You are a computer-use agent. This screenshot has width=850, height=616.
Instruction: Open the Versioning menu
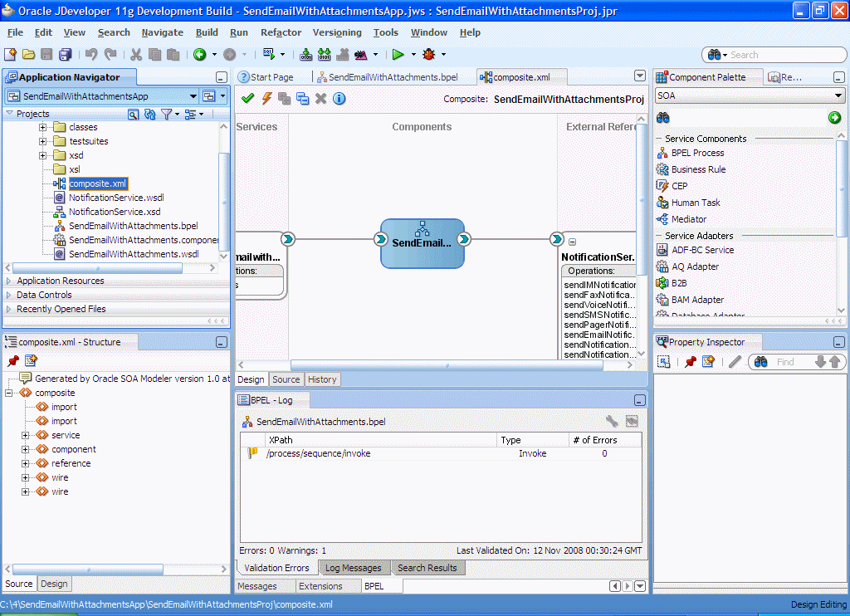[337, 32]
